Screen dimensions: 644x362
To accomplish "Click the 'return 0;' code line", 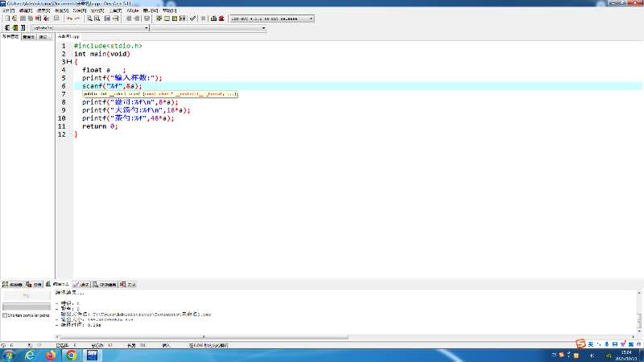I will [x=100, y=126].
